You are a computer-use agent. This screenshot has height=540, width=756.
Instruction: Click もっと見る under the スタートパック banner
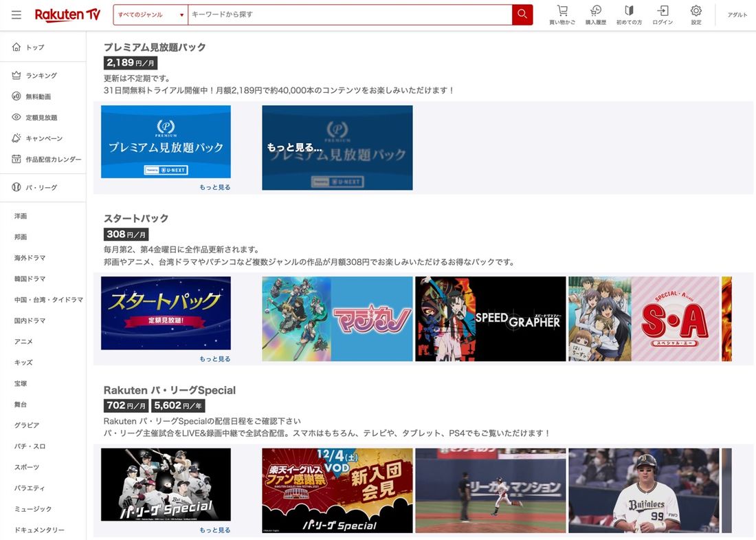pyautogui.click(x=215, y=359)
